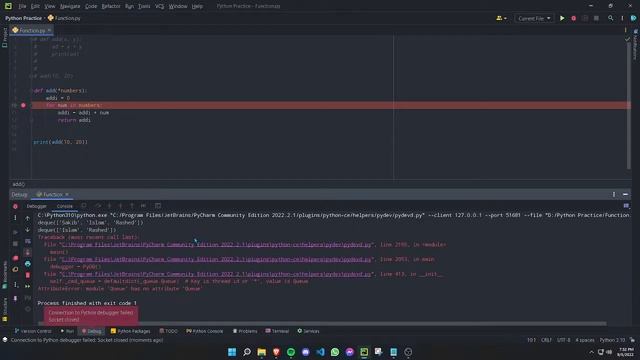The height and width of the screenshot is (360, 640).
Task: Click the down arrow in the console gutter
Action: pyautogui.click(x=27, y=230)
